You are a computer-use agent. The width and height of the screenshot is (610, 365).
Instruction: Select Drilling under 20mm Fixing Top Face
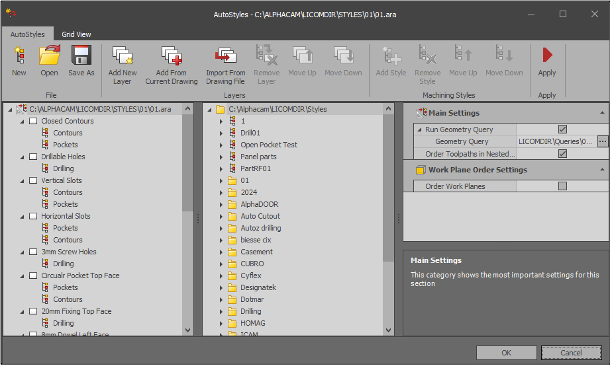[x=63, y=323]
